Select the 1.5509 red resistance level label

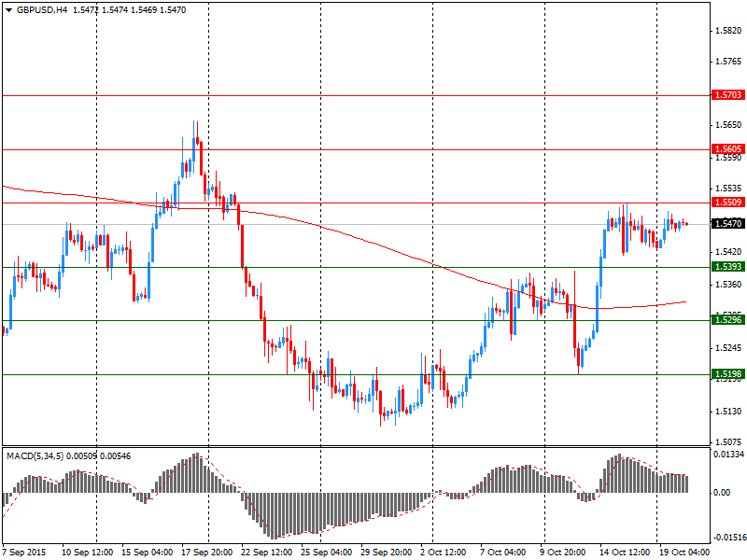728,203
